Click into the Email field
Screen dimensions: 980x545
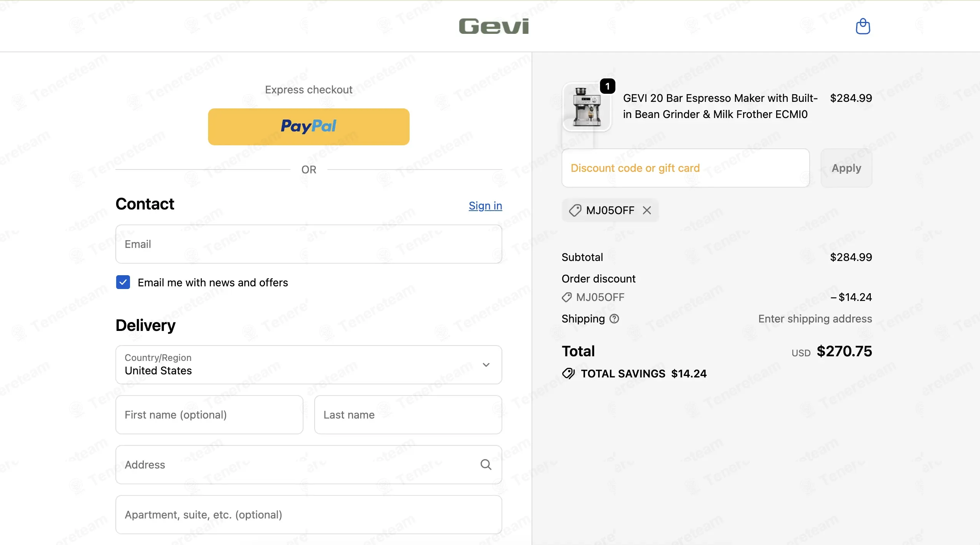click(309, 244)
